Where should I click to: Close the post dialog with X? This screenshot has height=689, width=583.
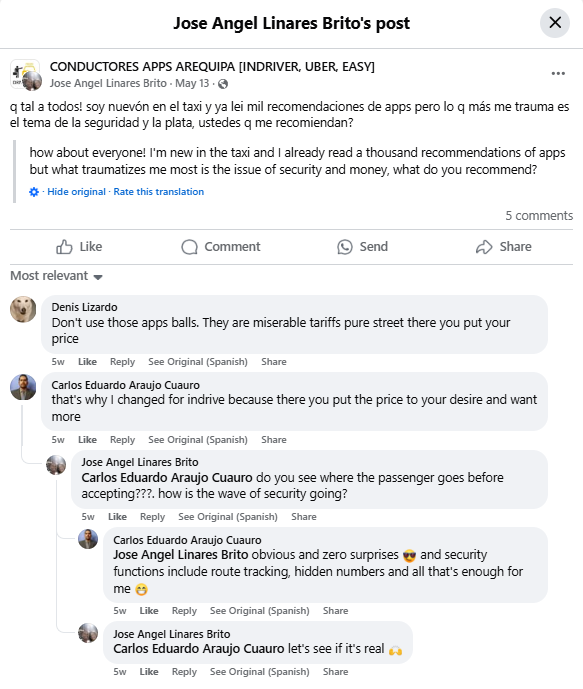tap(555, 23)
